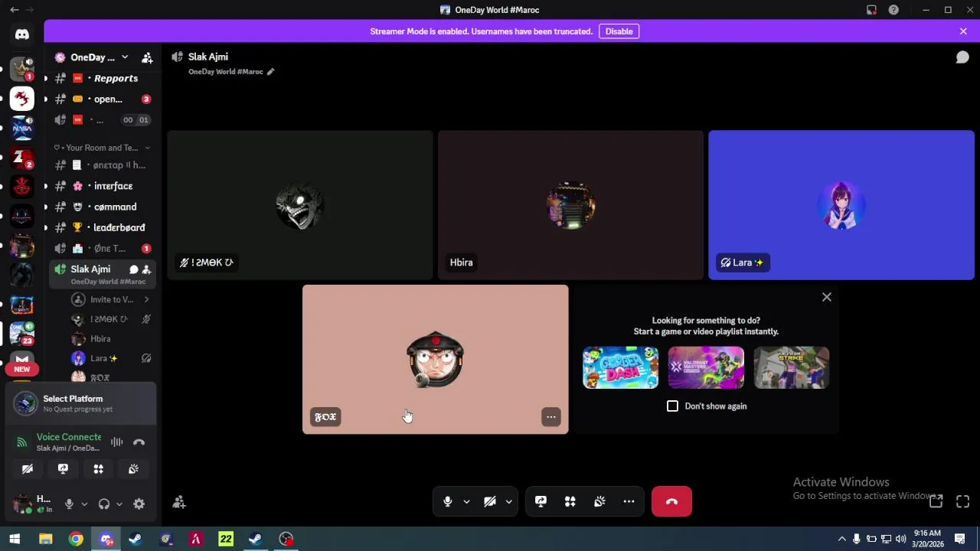Viewport: 980px width, 551px height.
Task: Open Select Platform quest
Action: tap(80, 403)
